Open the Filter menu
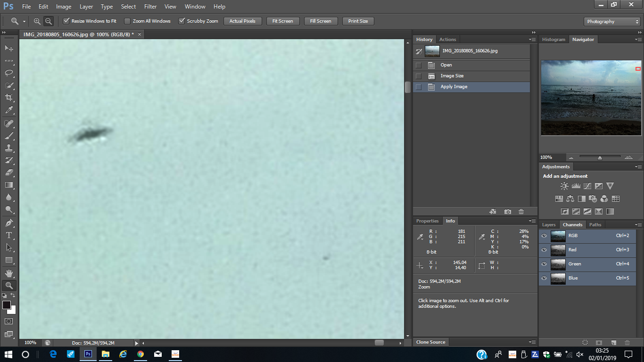Viewport: 644px width, 362px height. click(x=150, y=7)
